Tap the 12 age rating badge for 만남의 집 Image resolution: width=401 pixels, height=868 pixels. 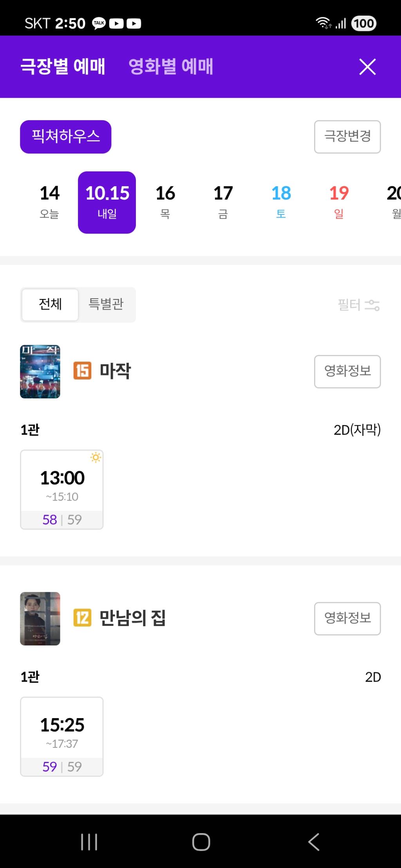(82, 618)
